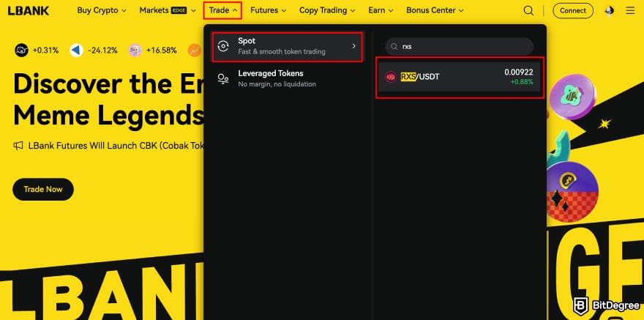Viewport: 644px width, 320px height.
Task: Expand the Earn dropdown
Action: (x=381, y=11)
